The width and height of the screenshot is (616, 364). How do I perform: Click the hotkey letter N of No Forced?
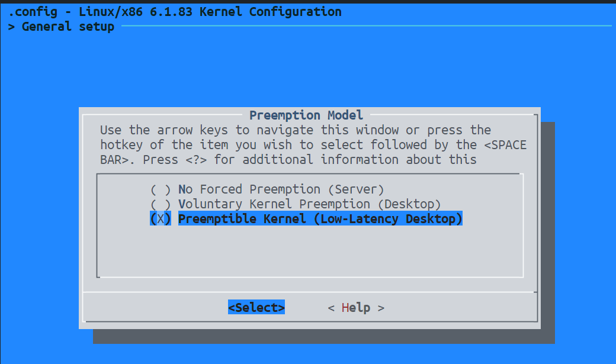pyautogui.click(x=182, y=189)
